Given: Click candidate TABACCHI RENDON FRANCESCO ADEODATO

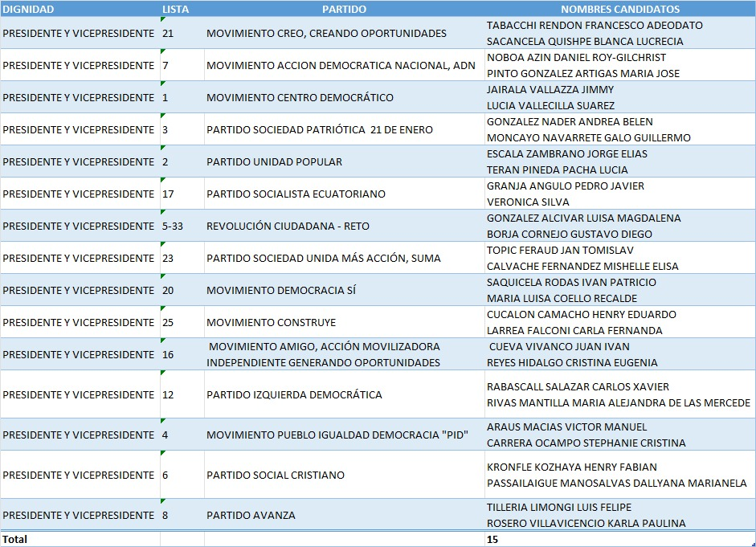Looking at the screenshot, I should (x=595, y=25).
